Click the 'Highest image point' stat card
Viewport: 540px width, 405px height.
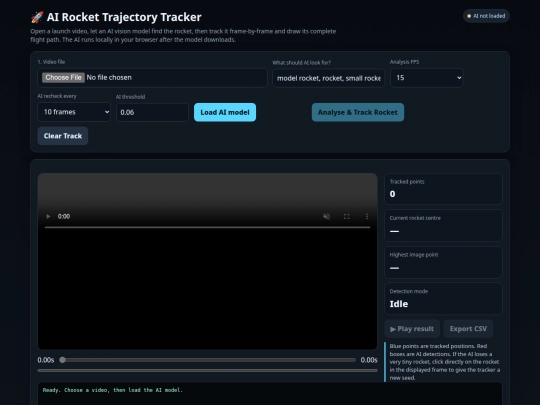(x=443, y=262)
